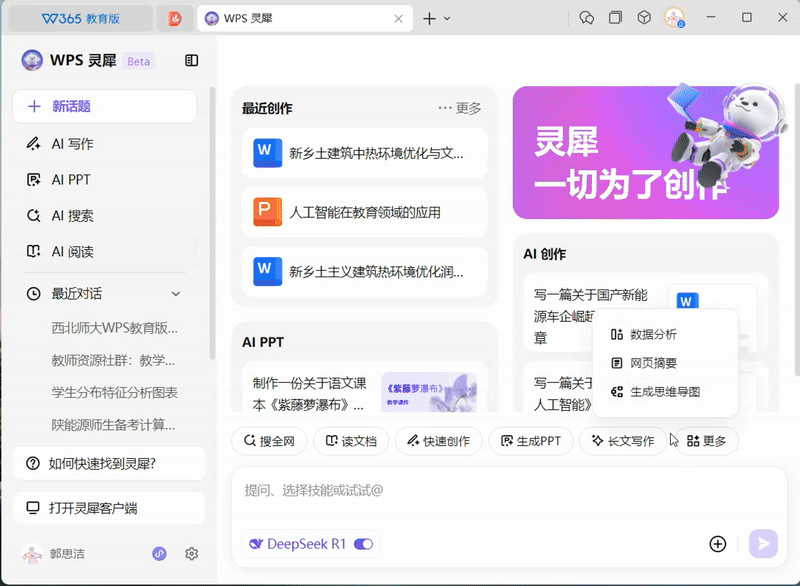This screenshot has width=800, height=586.
Task: Toggle the DeepSeek R1 switch
Action: pos(364,544)
